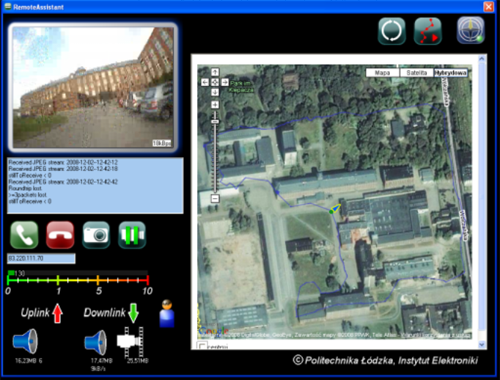Image resolution: width=500 pixels, height=380 pixels.
Task: Click the yellow-blue position marker on map
Action: point(335,209)
